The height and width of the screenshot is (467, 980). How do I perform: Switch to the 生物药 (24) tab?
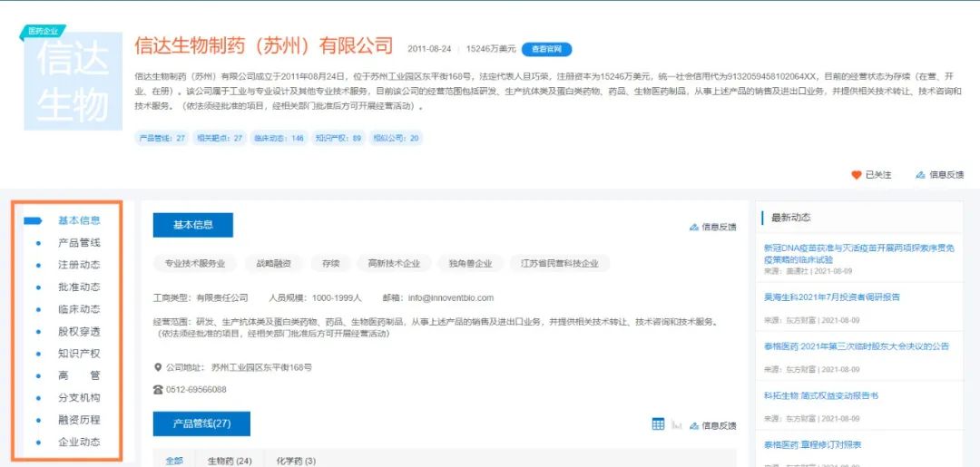[230, 461]
